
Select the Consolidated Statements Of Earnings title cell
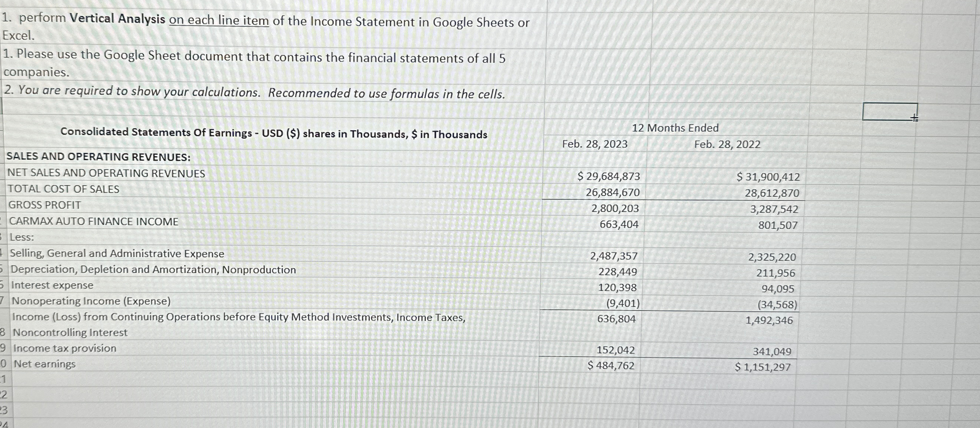click(274, 133)
